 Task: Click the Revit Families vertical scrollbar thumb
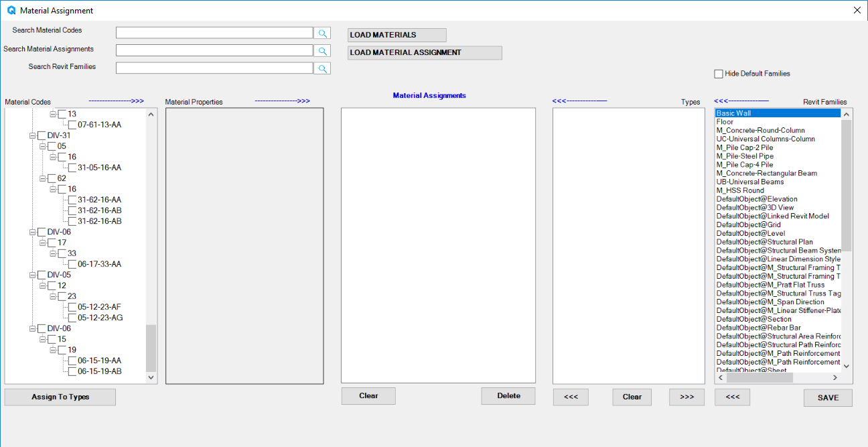pos(846,184)
